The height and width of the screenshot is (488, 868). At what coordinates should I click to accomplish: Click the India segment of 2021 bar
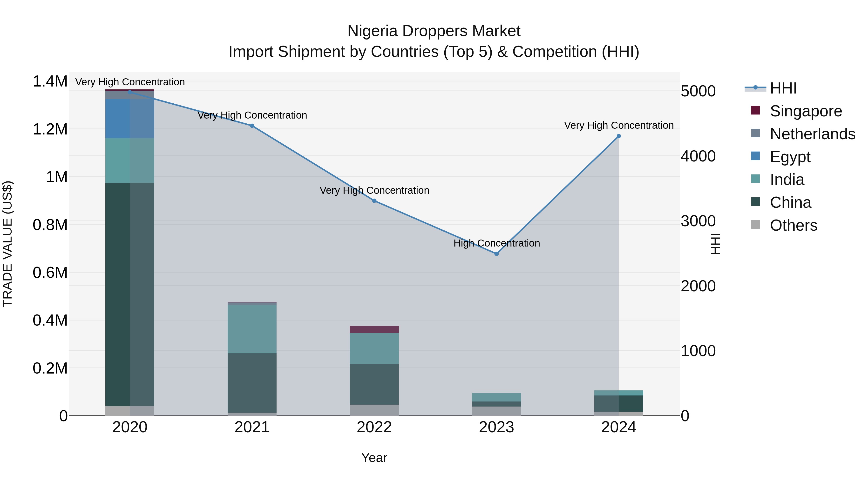tap(252, 329)
